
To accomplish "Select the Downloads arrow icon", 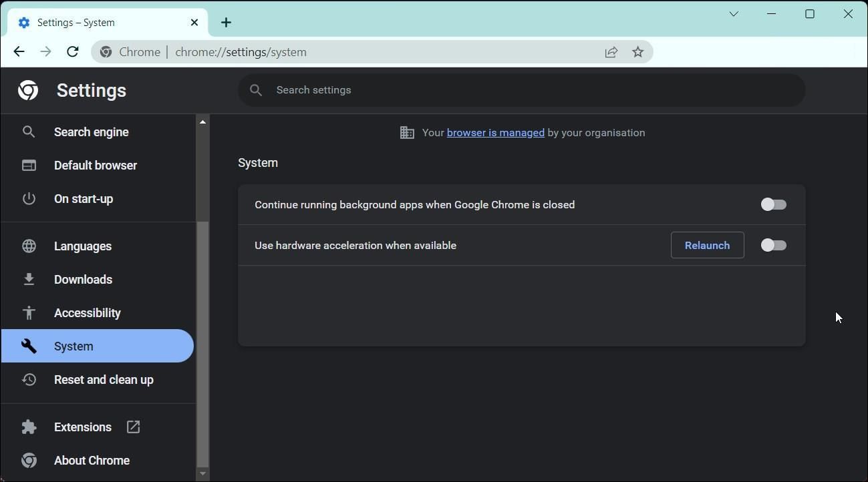I will pyautogui.click(x=29, y=279).
